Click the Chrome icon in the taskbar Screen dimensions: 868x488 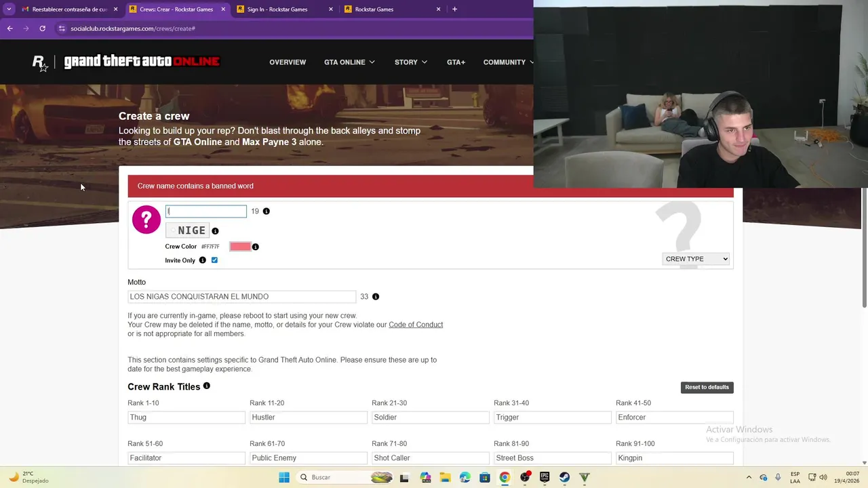[505, 477]
